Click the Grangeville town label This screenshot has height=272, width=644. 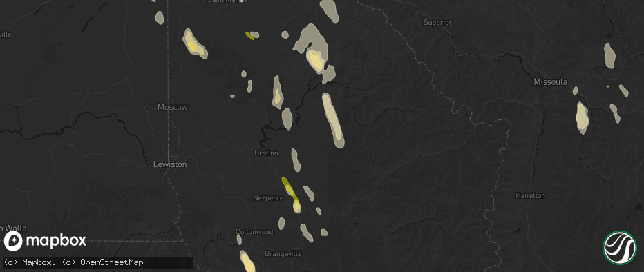(283, 254)
